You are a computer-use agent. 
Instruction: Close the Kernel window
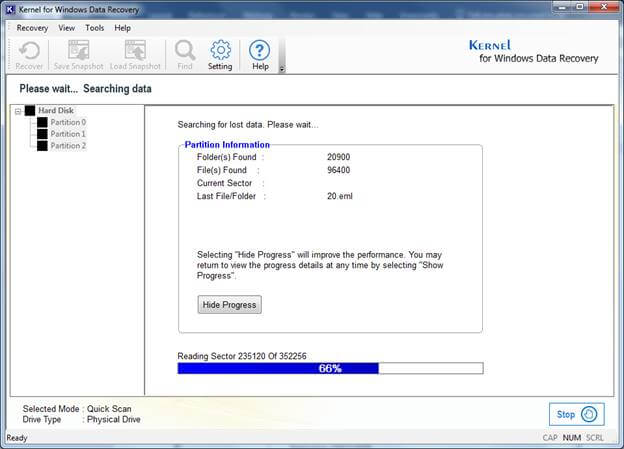[x=604, y=6]
